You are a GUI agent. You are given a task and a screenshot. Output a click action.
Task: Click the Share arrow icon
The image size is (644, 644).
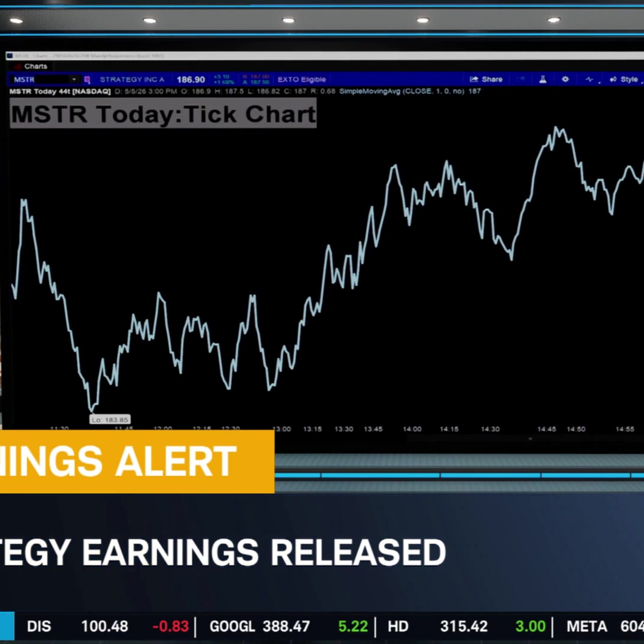tap(474, 79)
